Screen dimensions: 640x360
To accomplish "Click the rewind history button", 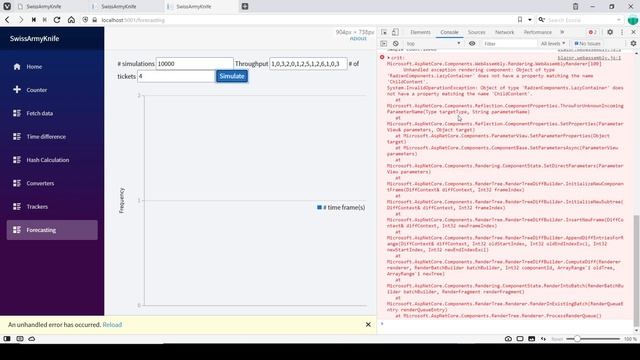I will [x=33, y=20].
